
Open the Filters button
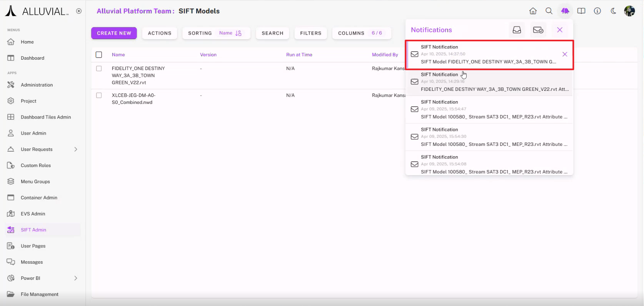(310, 33)
